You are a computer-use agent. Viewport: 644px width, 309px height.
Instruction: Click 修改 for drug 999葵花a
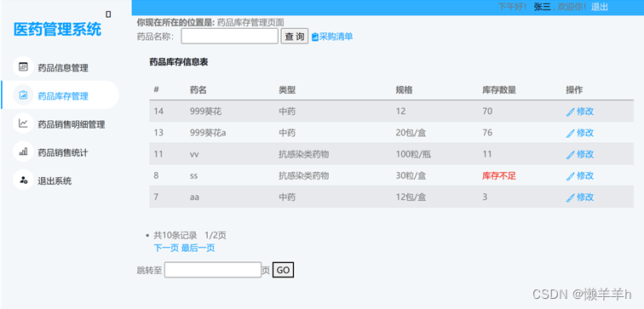pos(585,133)
